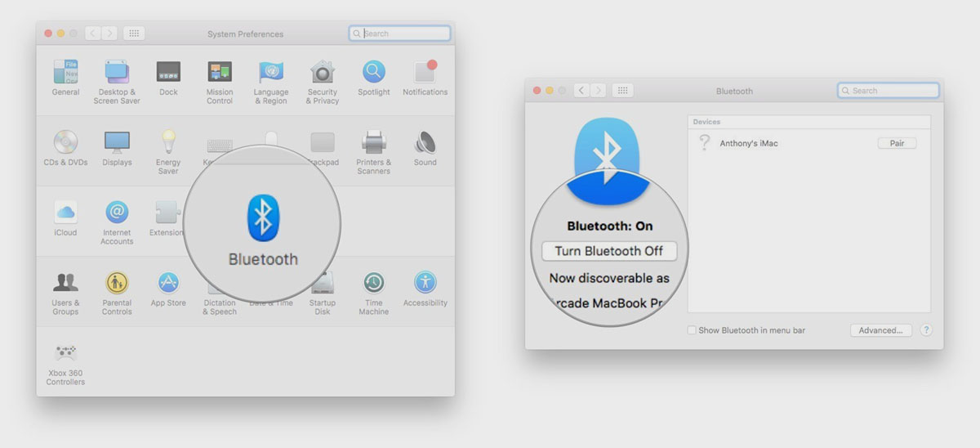Go back in System Preferences window
The image size is (980, 448).
[92, 34]
